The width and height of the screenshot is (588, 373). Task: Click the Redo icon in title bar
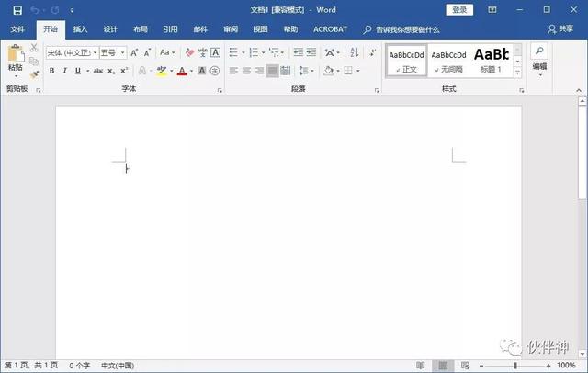[x=55, y=10]
